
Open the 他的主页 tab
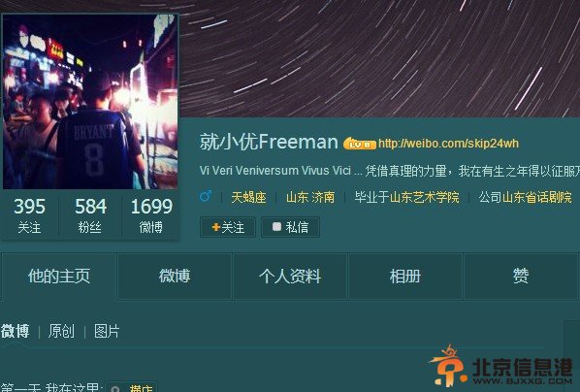point(59,277)
